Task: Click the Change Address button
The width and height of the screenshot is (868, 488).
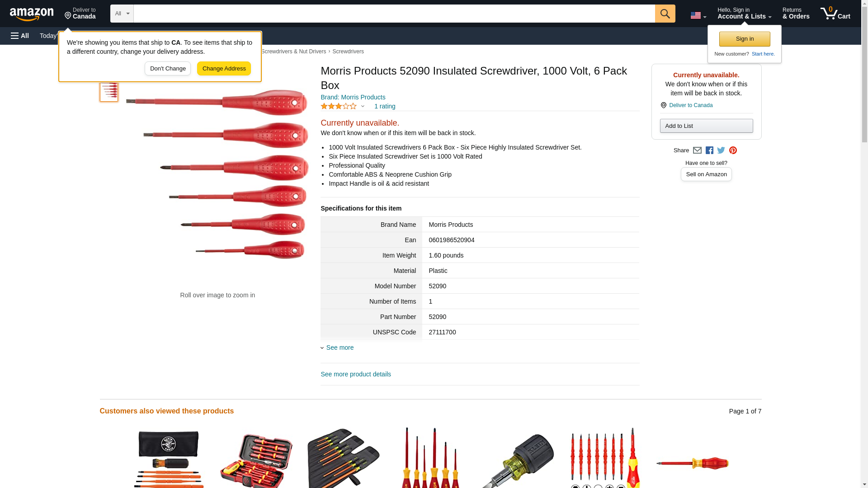Action: [x=224, y=69]
